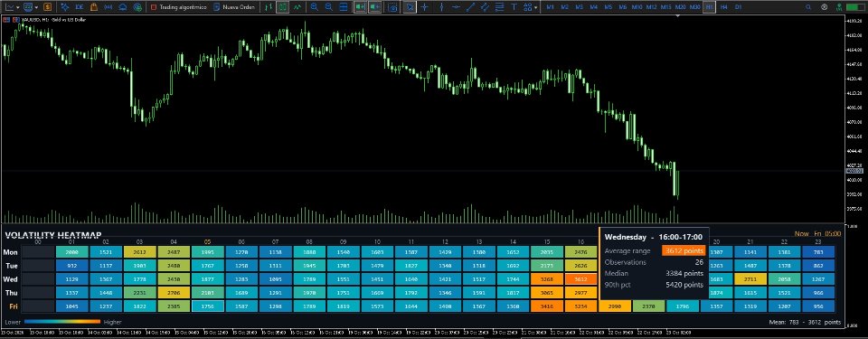Image resolution: width=868 pixels, height=339 pixels.
Task: Switch to M30 timeframe
Action: point(694,7)
